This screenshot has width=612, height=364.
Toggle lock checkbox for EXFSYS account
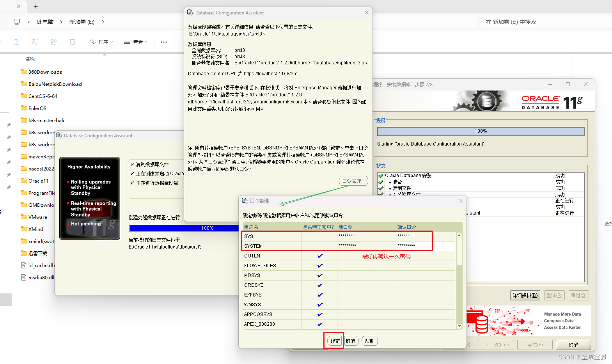click(320, 295)
